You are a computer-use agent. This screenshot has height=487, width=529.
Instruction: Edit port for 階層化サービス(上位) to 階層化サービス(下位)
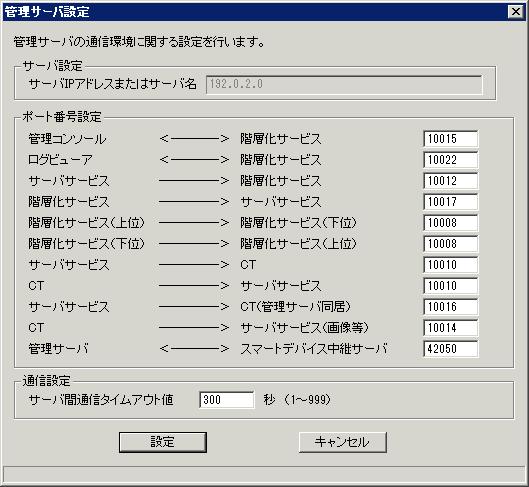click(450, 223)
